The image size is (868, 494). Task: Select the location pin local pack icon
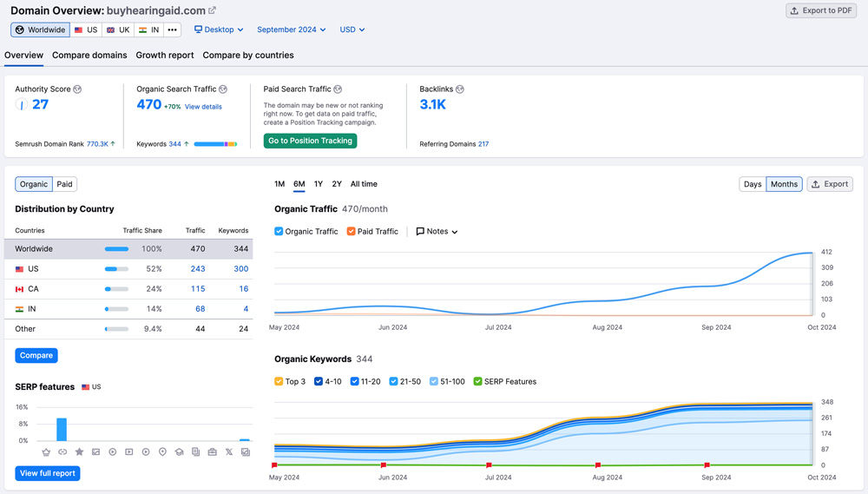pyautogui.click(x=162, y=452)
